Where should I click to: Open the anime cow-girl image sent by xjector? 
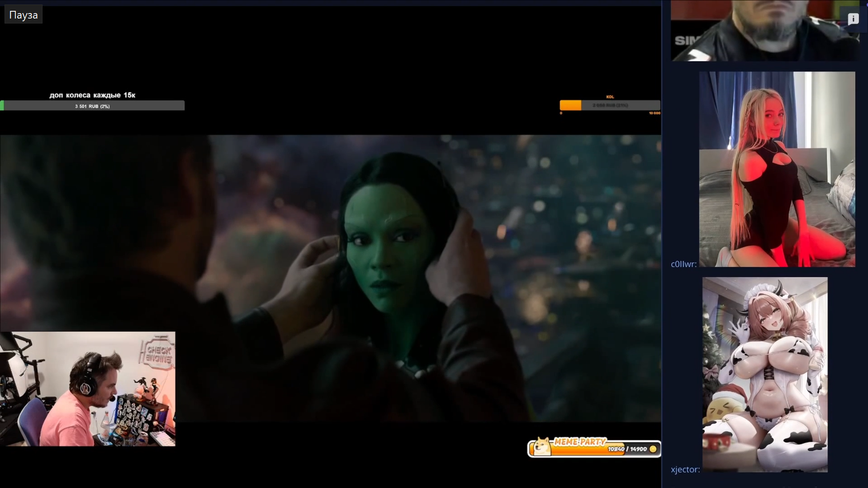pyautogui.click(x=765, y=374)
